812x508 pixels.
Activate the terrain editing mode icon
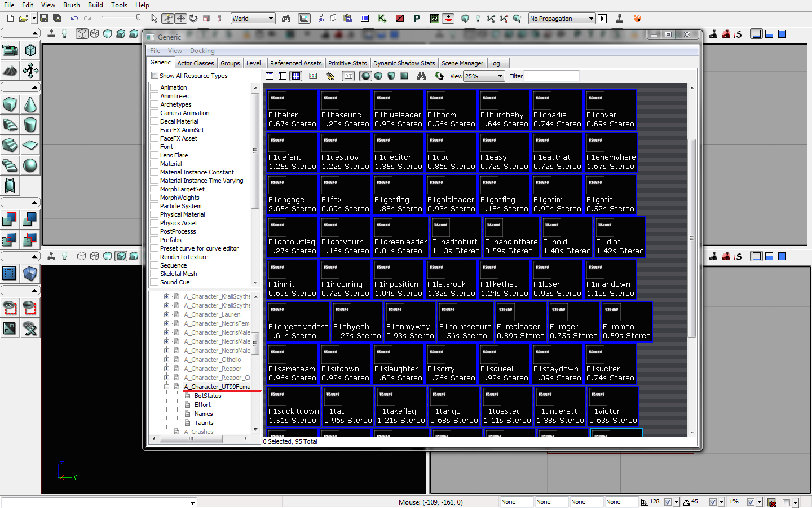pyautogui.click(x=10, y=71)
